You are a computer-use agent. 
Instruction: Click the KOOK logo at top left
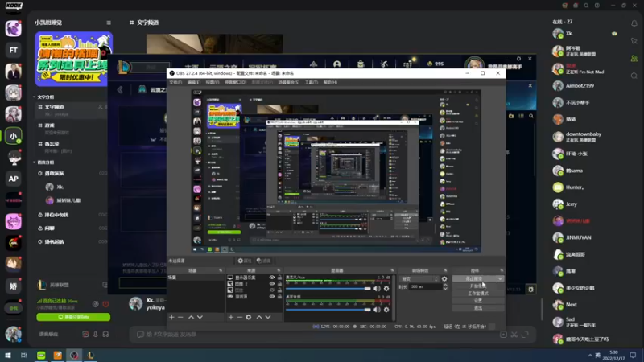[x=14, y=6]
